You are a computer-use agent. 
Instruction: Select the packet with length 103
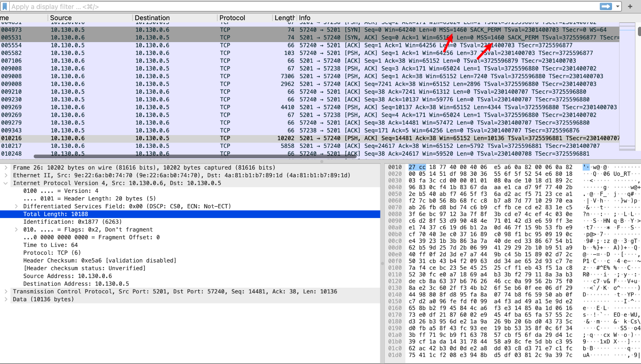tap(310, 53)
